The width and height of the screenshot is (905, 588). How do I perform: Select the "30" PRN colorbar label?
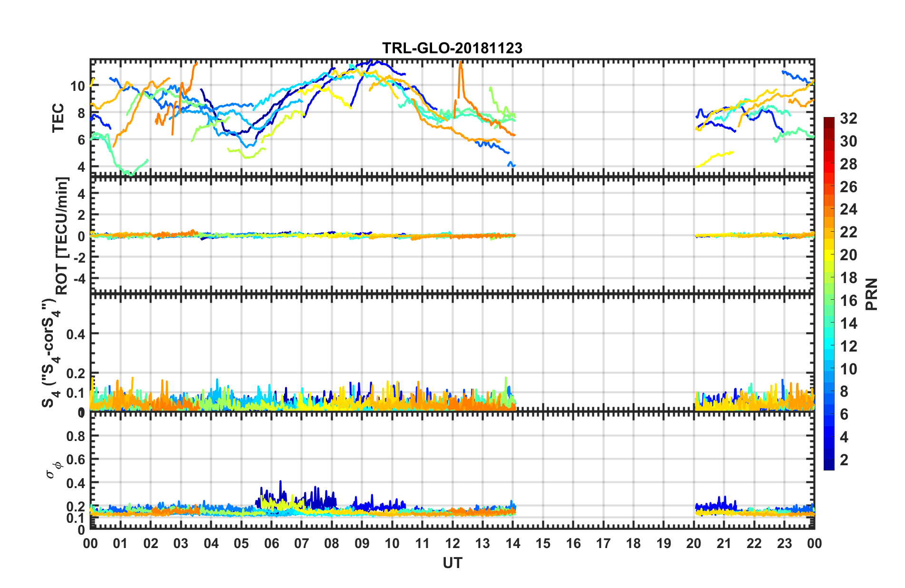tap(848, 141)
